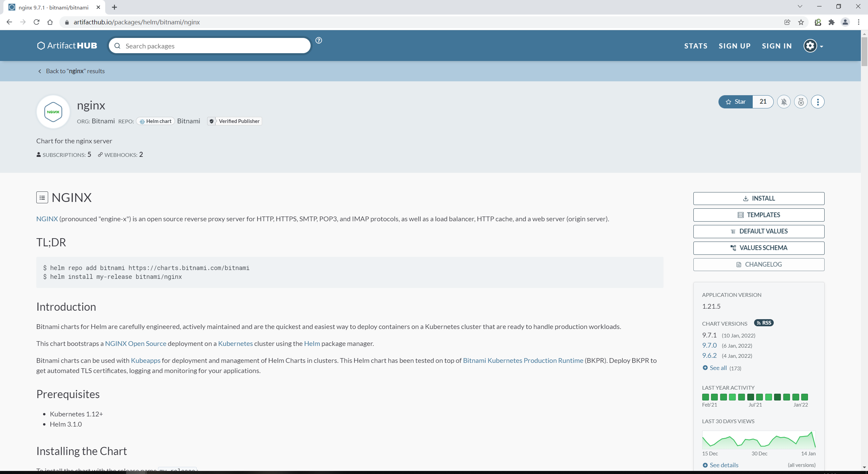Open the NGINX table of contents icon
This screenshot has width=868, height=474.
[x=42, y=198]
